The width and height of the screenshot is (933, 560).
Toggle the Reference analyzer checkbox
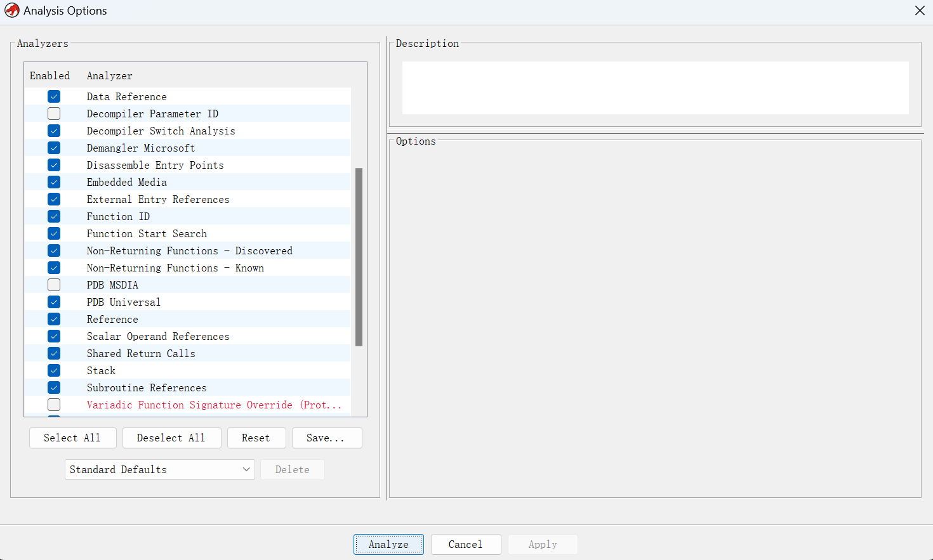tap(54, 319)
